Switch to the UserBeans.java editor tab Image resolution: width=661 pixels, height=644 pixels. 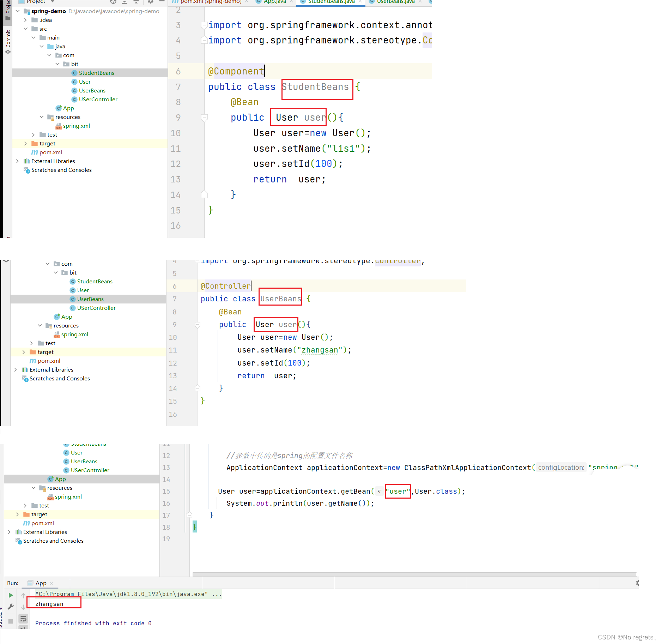tap(396, 2)
